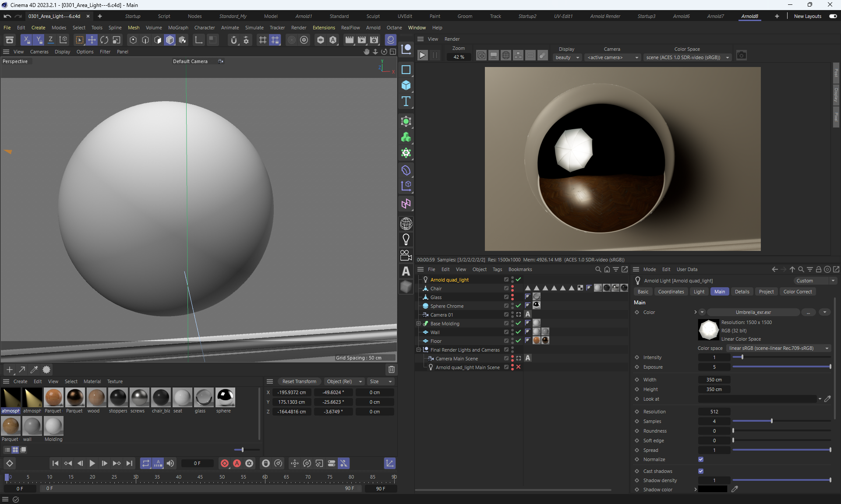
Task: Click the Text spline tool icon
Action: tap(406, 102)
